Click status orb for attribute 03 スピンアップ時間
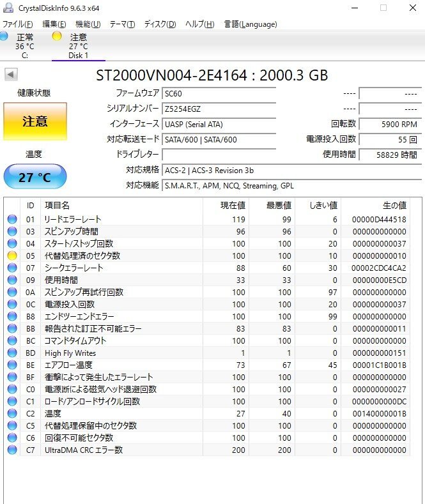The width and height of the screenshot is (425, 504). click(x=12, y=231)
